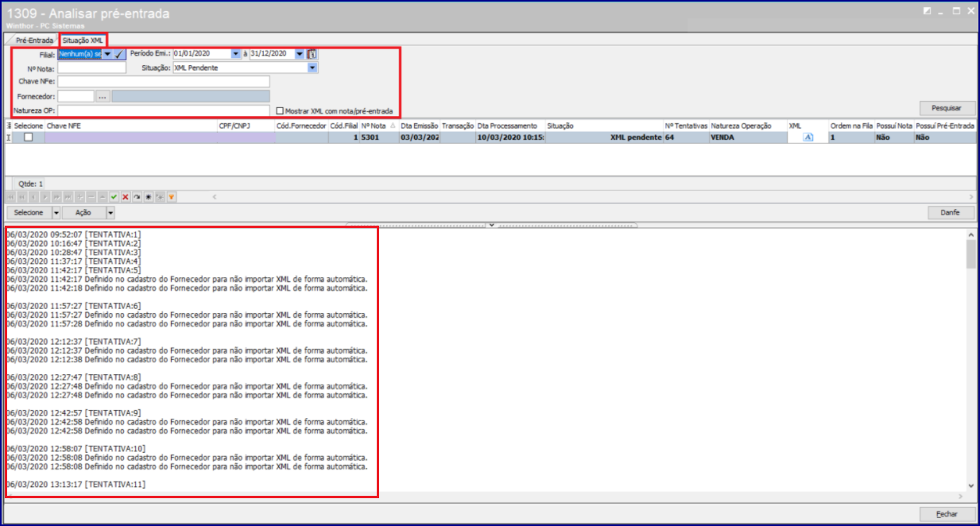Click the Dta Processamento column header
The width and height of the screenshot is (980, 526).
click(x=510, y=126)
